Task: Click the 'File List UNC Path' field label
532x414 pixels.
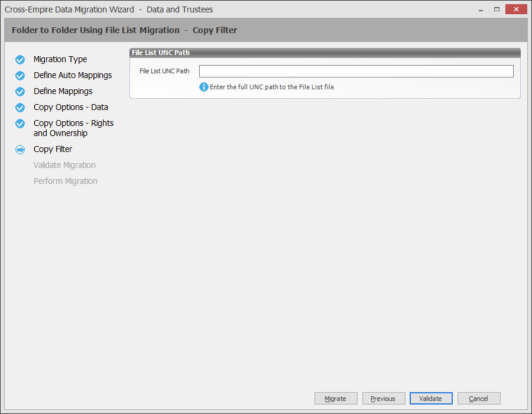Action: tap(164, 71)
